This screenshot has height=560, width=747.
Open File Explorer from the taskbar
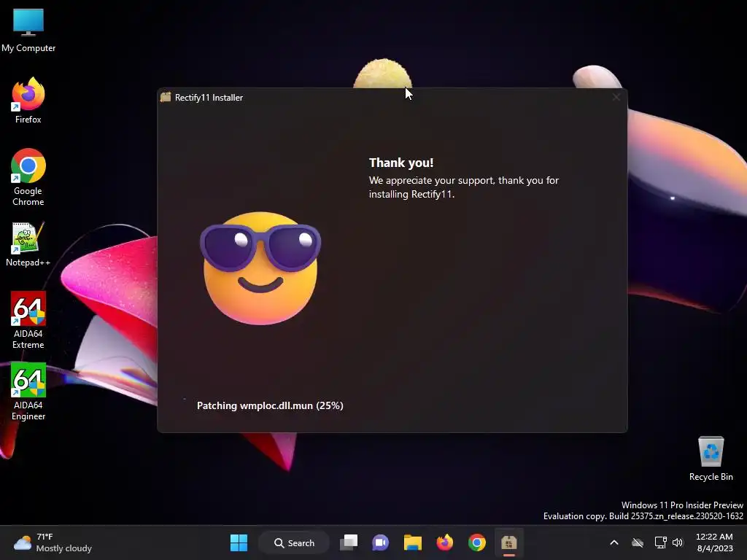(413, 542)
